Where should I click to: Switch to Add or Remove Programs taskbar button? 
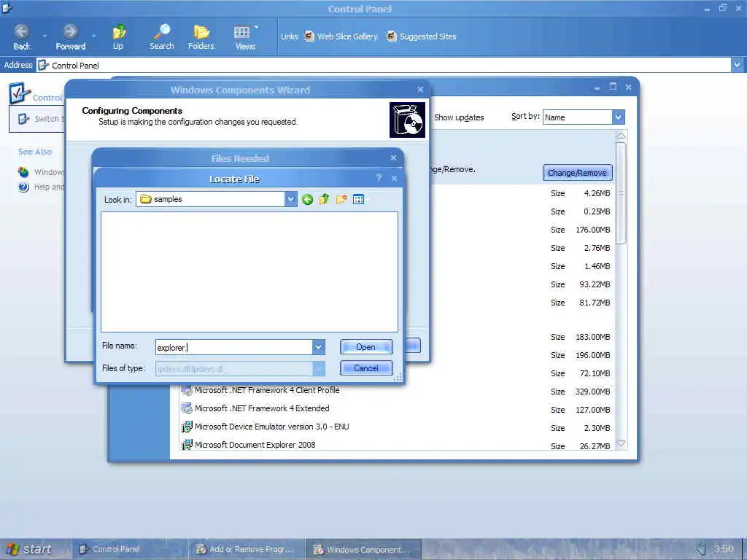pos(247,549)
